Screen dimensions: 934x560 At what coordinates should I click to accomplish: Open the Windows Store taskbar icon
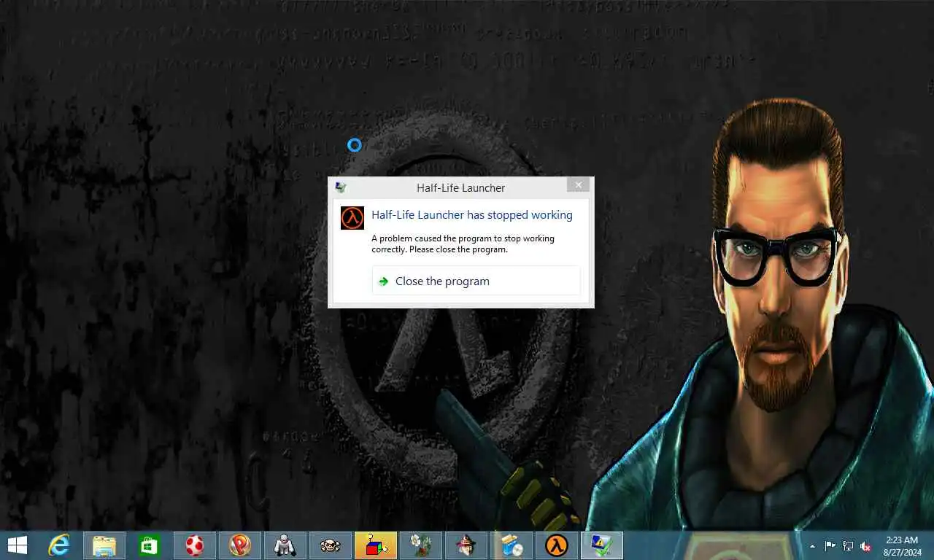150,545
